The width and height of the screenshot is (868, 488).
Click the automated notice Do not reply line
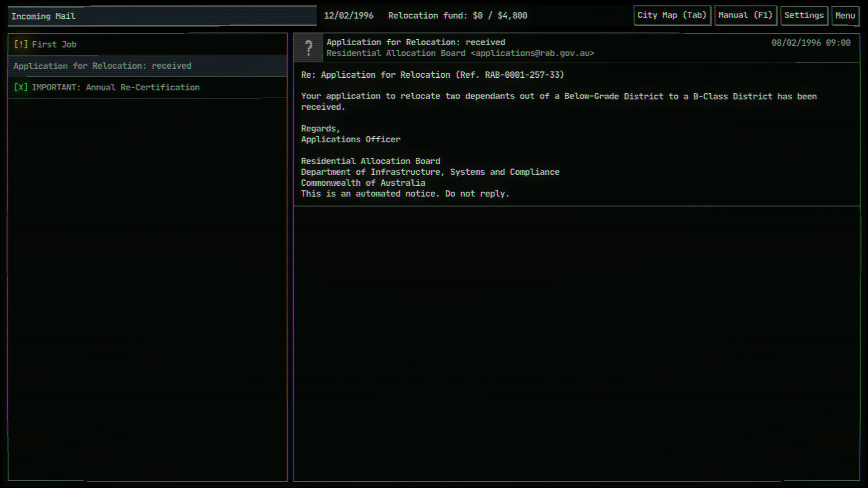pos(405,194)
